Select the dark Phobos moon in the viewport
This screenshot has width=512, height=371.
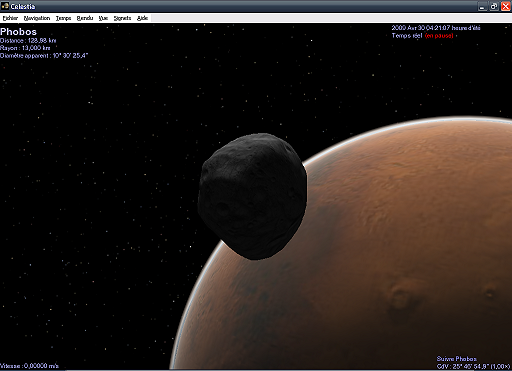(x=252, y=196)
